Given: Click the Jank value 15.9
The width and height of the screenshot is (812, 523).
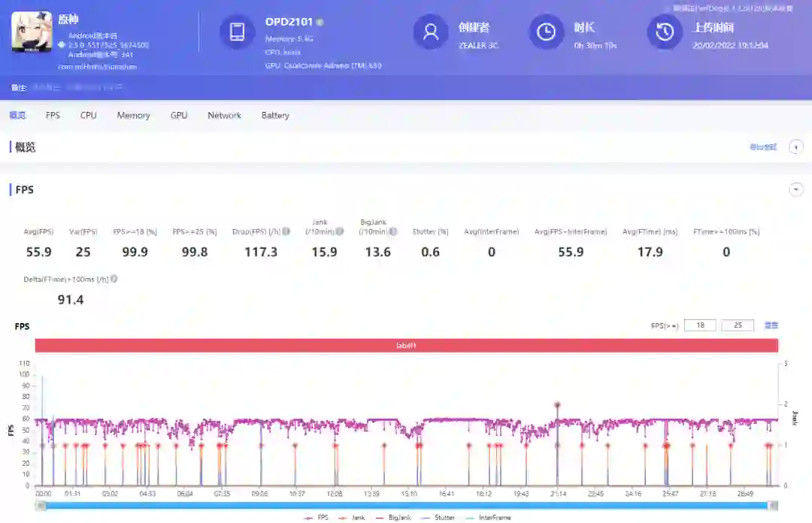Looking at the screenshot, I should [x=324, y=252].
